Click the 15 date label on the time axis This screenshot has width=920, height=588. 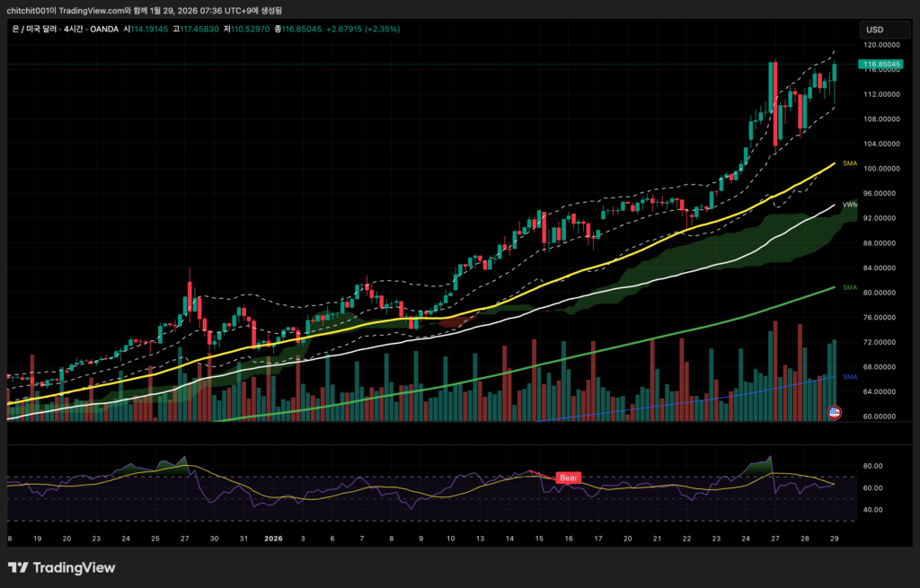[539, 540]
